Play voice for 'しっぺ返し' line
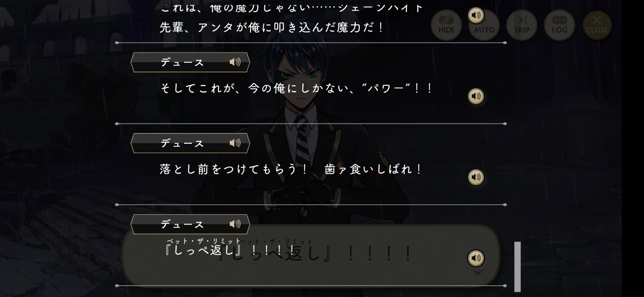Screen dimensions: 644x297 [476, 258]
